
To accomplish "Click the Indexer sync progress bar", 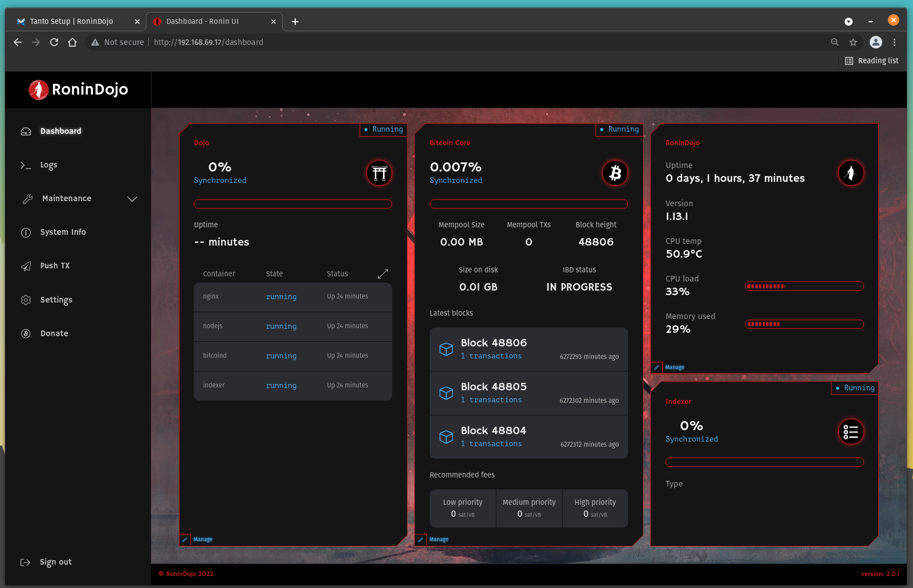I will point(765,462).
